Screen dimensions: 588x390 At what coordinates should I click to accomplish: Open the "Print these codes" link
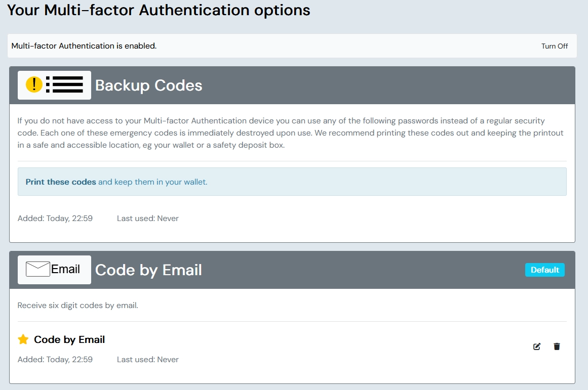[x=61, y=182]
